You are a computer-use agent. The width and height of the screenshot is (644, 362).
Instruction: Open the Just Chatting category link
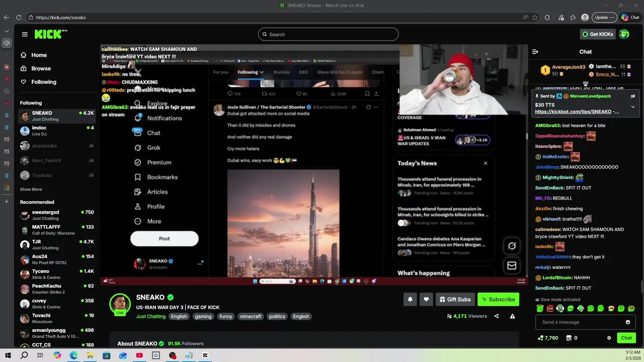[150, 316]
